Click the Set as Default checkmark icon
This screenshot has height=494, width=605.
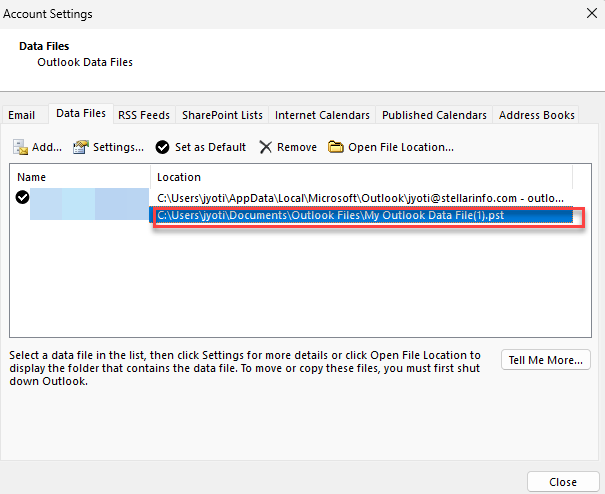162,147
